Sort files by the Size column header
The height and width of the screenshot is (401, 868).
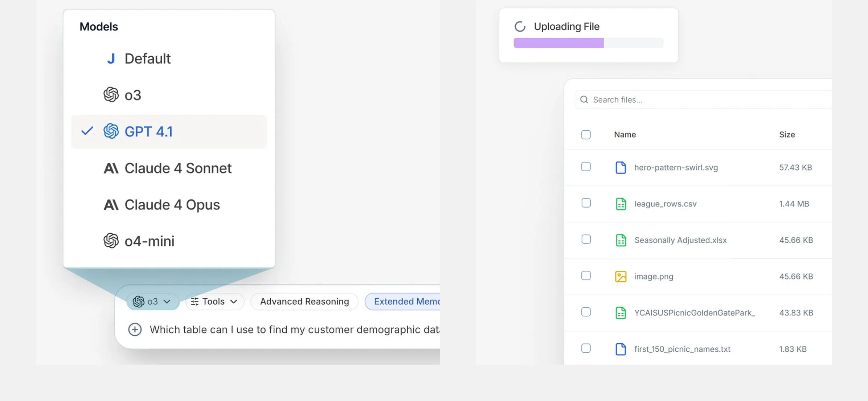(787, 135)
